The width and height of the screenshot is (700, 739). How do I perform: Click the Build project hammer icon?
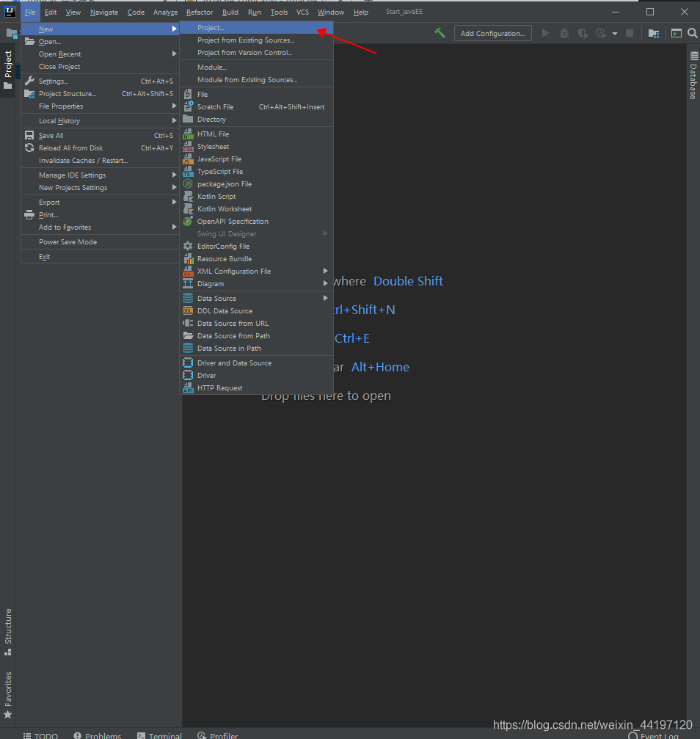[x=440, y=33]
